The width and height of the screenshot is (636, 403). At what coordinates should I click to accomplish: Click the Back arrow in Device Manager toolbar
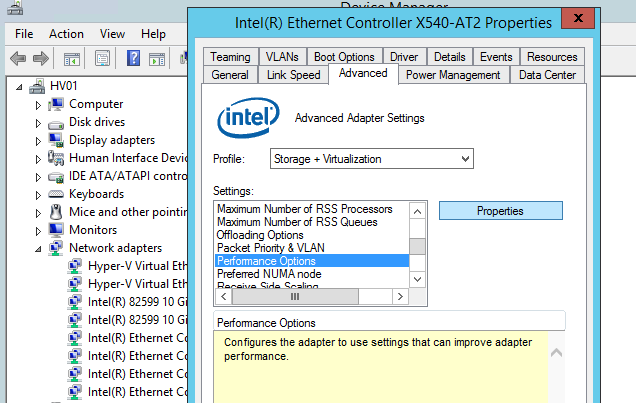point(18,59)
